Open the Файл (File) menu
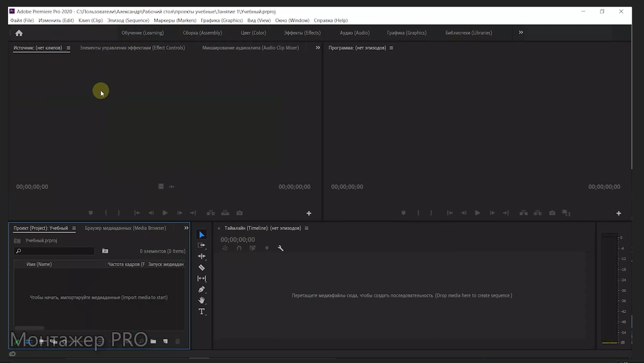This screenshot has width=644, height=363. tap(22, 20)
